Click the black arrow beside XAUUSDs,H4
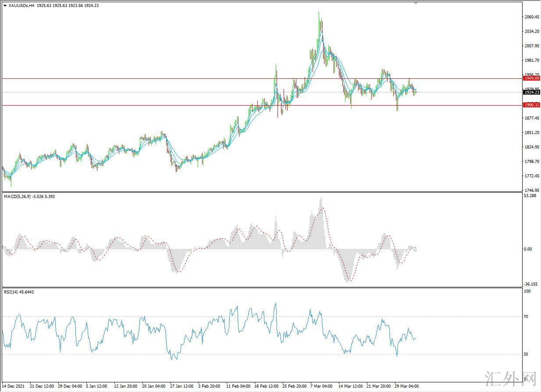This screenshot has height=392, width=541. (x=5, y=5)
